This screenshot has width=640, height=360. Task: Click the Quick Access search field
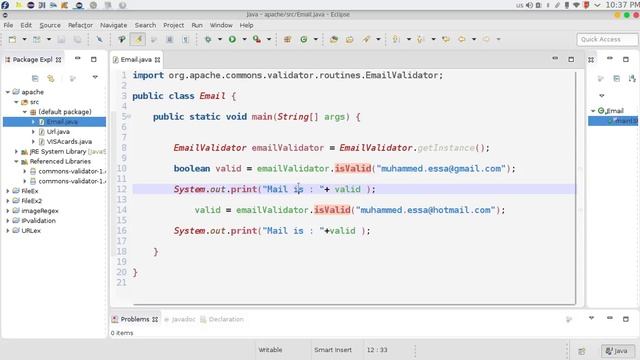(607, 40)
